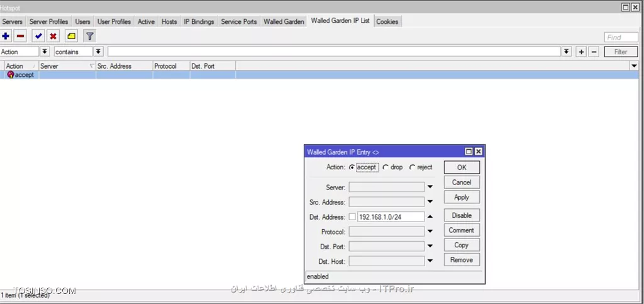
Task: Click the Comment button in the dialog
Action: pyautogui.click(x=462, y=230)
